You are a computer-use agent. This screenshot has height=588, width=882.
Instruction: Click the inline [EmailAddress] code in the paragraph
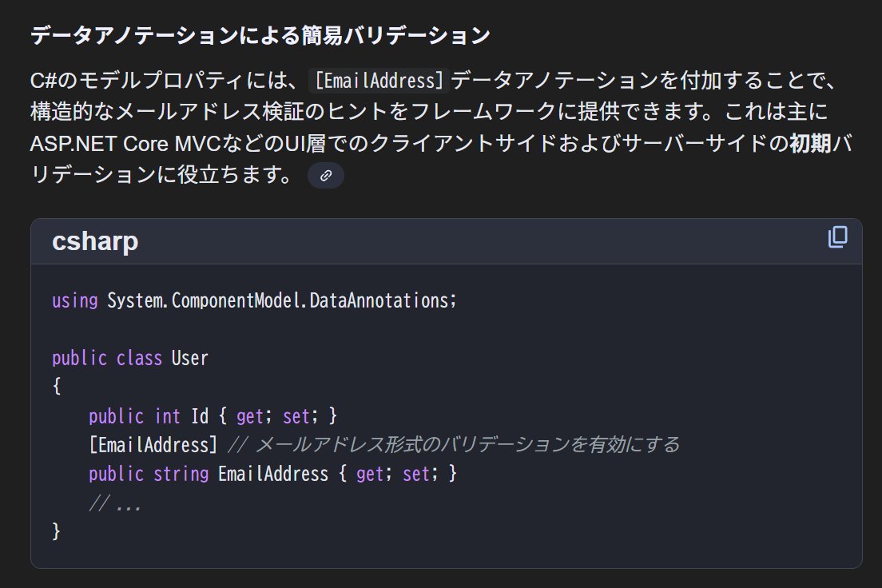tap(379, 81)
